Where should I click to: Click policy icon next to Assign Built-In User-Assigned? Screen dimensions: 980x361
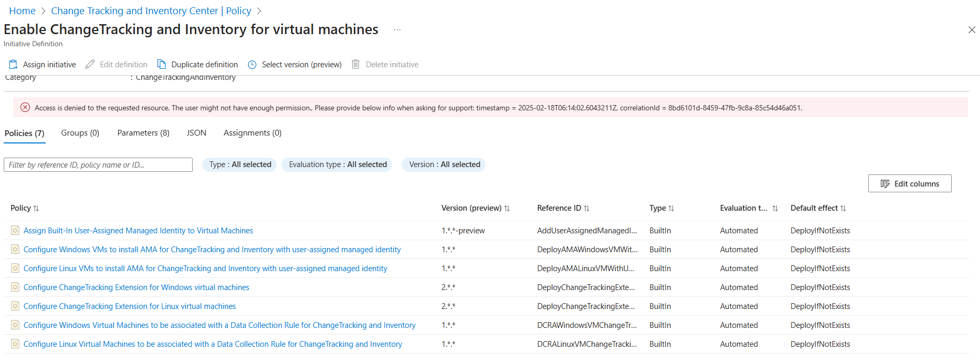coord(15,230)
